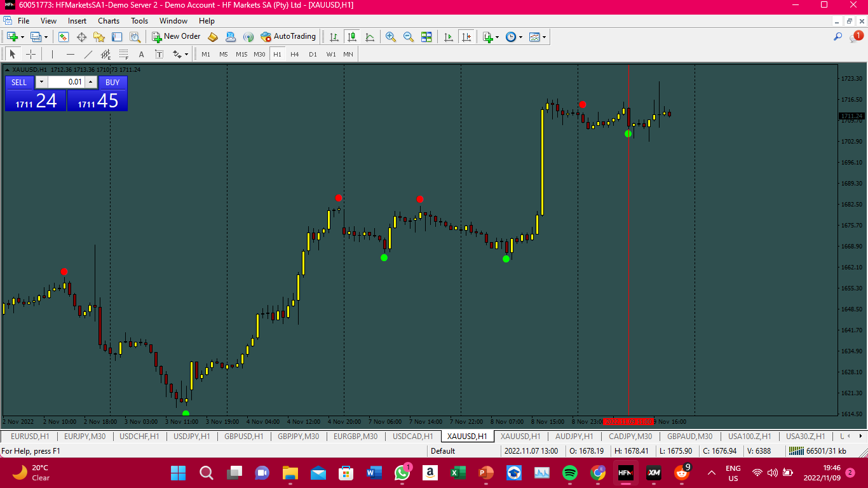The width and height of the screenshot is (868, 488).
Task: Open the Navigator panel
Action: pos(99,37)
